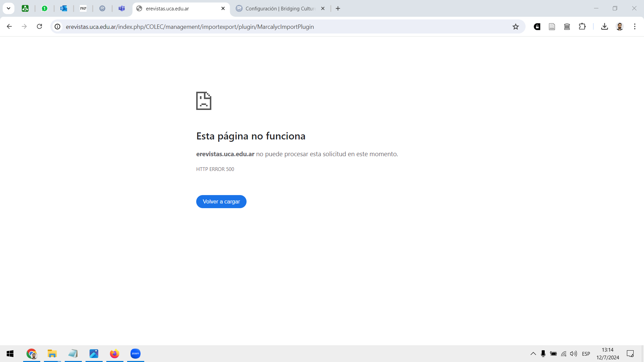This screenshot has width=644, height=362.
Task: Open the Outlook pinned tab
Action: click(64, 8)
